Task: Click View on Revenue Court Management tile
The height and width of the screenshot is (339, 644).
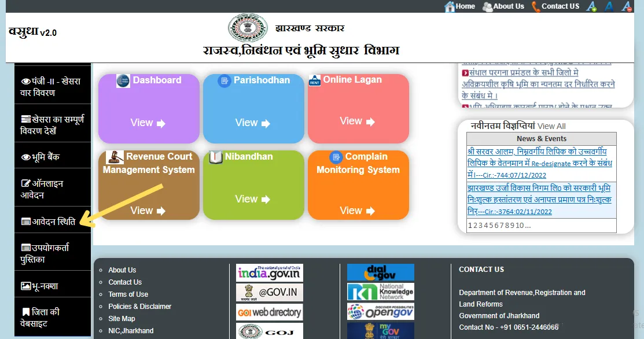Action: coord(148,211)
